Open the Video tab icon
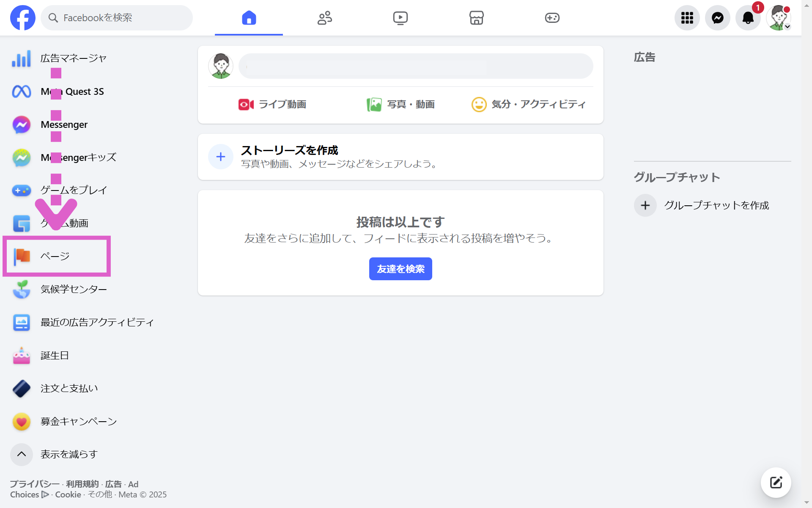Image resolution: width=812 pixels, height=508 pixels. pos(400,18)
